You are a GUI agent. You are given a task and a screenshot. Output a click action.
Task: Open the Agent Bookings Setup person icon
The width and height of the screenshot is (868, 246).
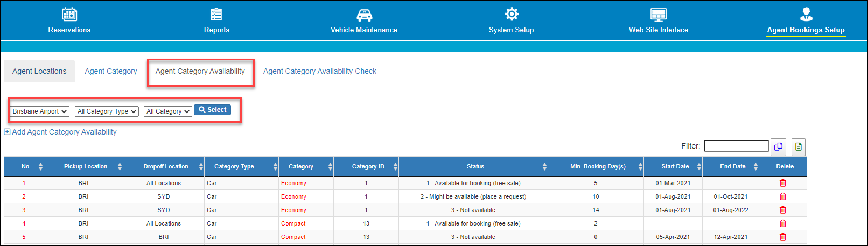coord(806,14)
